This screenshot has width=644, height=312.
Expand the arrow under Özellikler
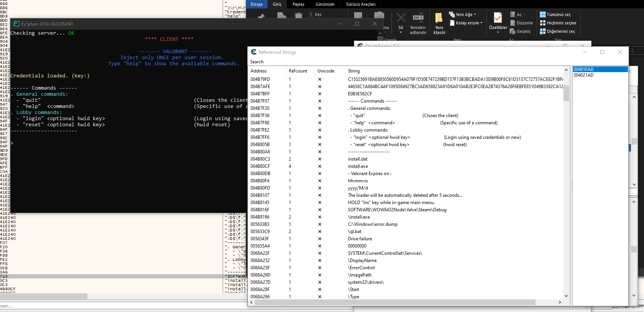click(498, 32)
